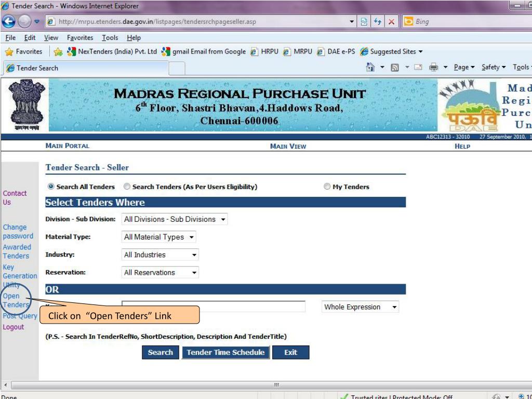Click the Home icon in command bar

[x=371, y=68]
